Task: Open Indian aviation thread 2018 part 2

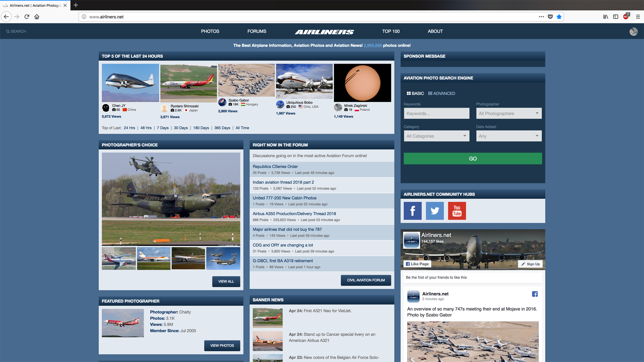Action: tap(283, 182)
